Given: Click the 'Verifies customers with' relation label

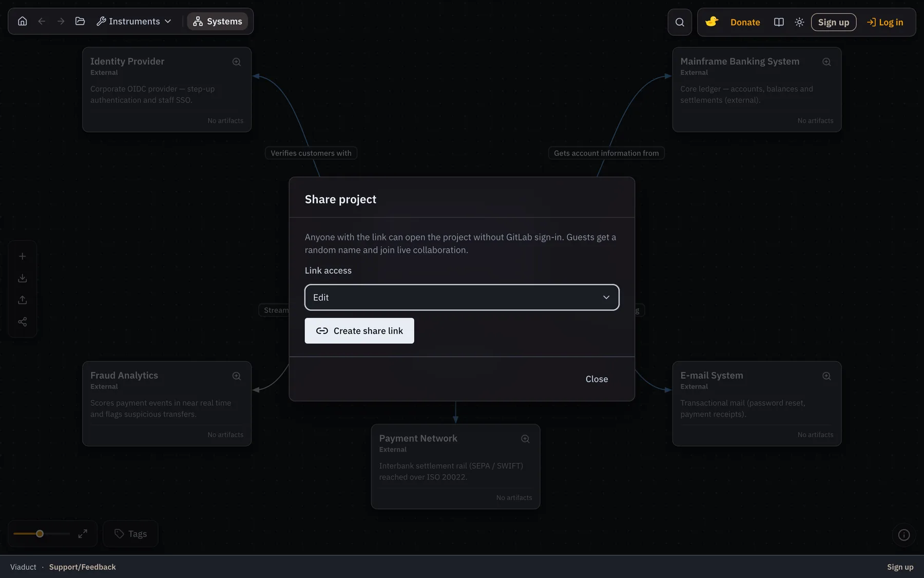Looking at the screenshot, I should point(311,153).
